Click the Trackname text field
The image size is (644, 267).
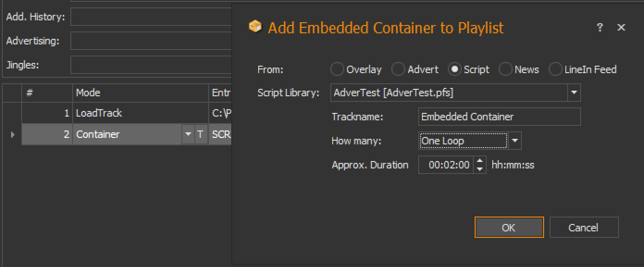pos(499,117)
